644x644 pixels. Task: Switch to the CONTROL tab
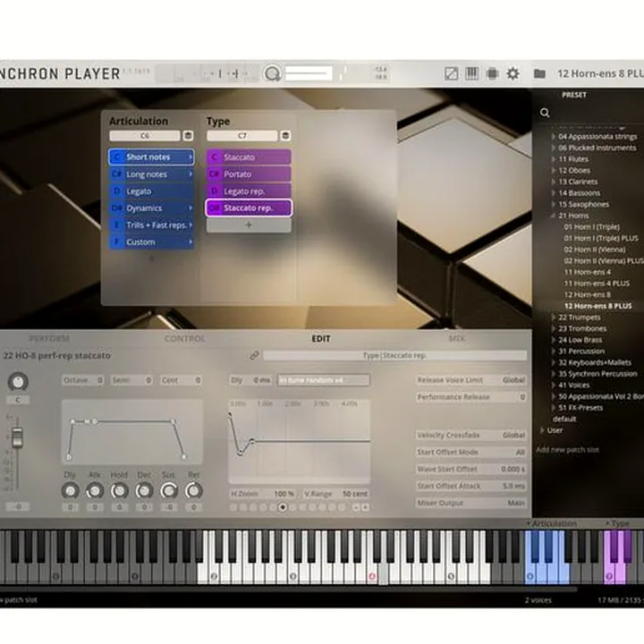click(185, 338)
